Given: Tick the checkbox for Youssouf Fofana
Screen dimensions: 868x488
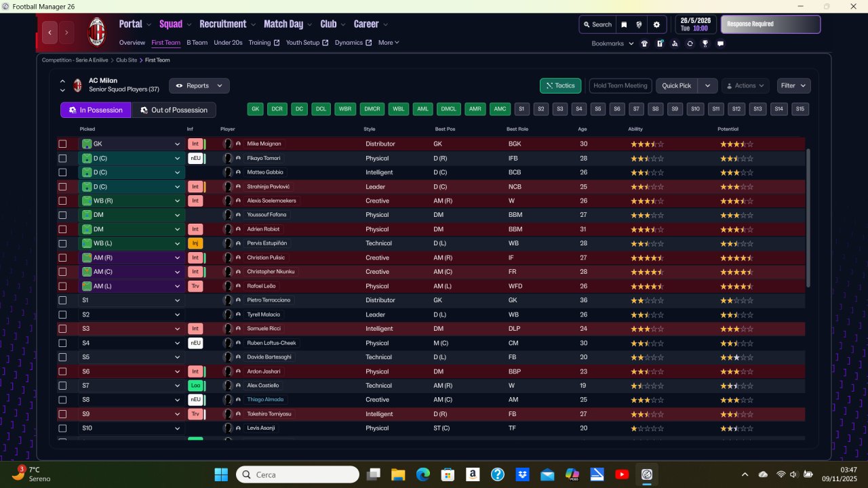Looking at the screenshot, I should click(x=62, y=215).
